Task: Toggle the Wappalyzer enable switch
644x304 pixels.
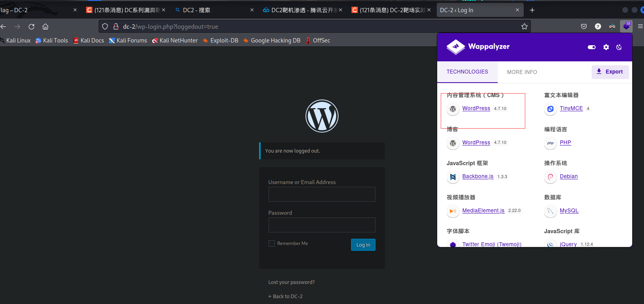Action: coord(591,47)
